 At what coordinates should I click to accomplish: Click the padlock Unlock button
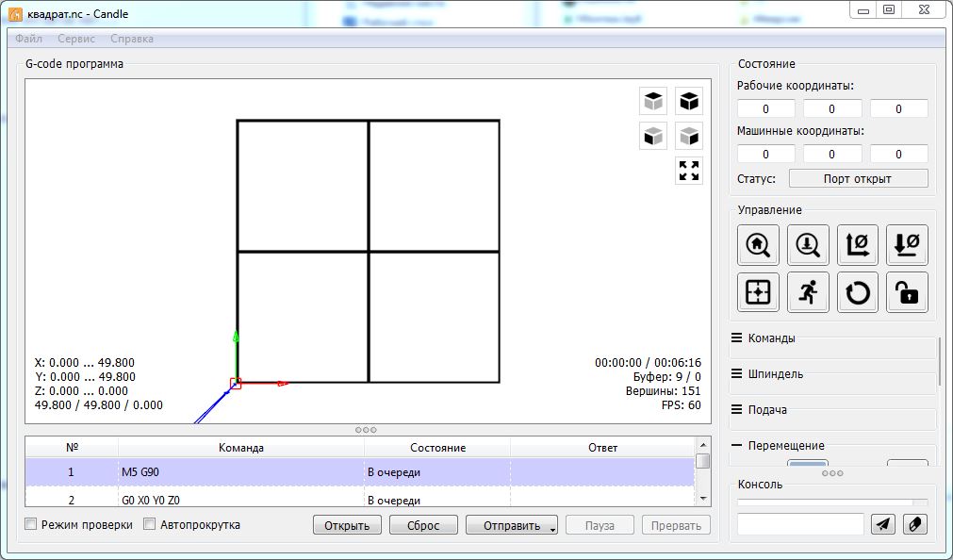907,292
